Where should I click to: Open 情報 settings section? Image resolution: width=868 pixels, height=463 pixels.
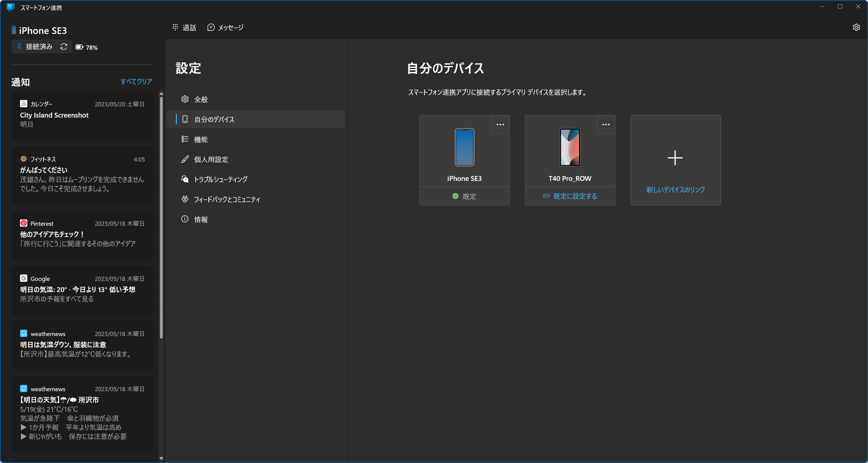click(x=256, y=219)
